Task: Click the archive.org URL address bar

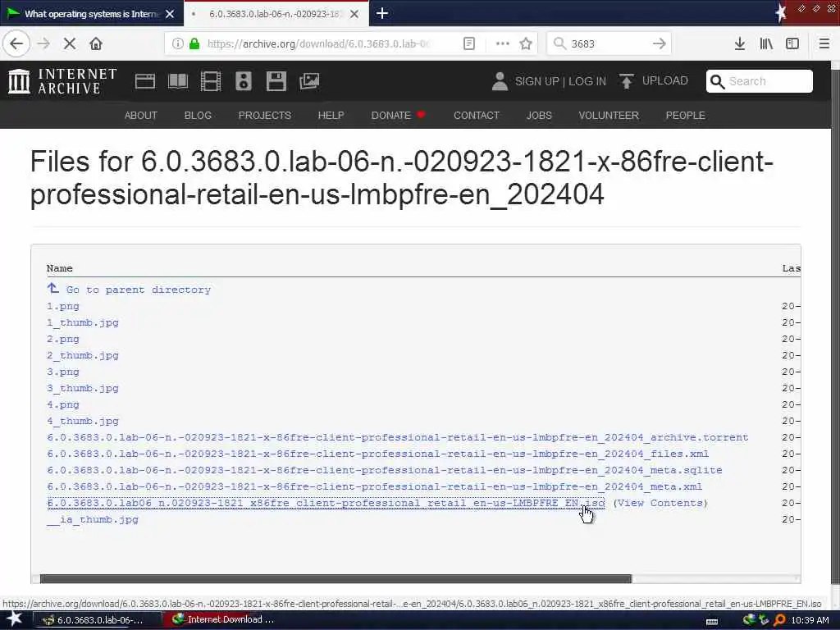Action: click(319, 43)
